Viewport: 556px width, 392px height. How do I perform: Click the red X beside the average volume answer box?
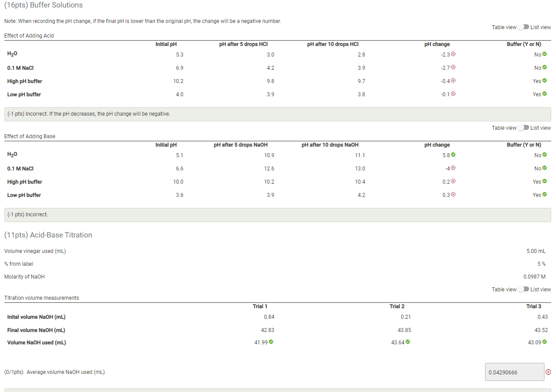549,372
